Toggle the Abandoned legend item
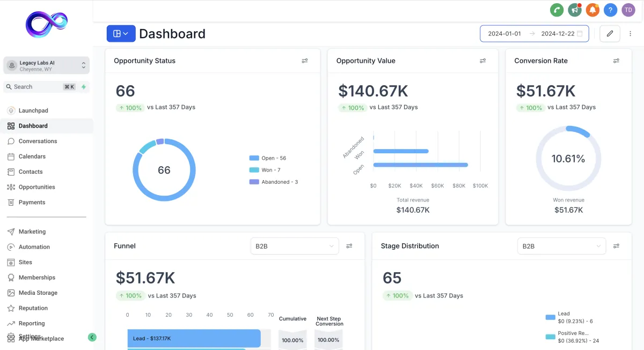The image size is (644, 350). (274, 182)
